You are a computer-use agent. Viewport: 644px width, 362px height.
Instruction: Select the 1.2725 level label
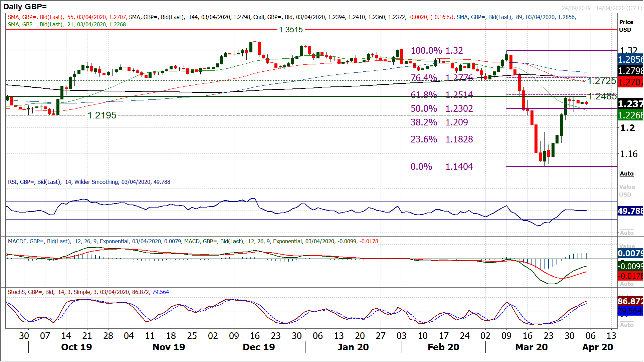[x=602, y=81]
